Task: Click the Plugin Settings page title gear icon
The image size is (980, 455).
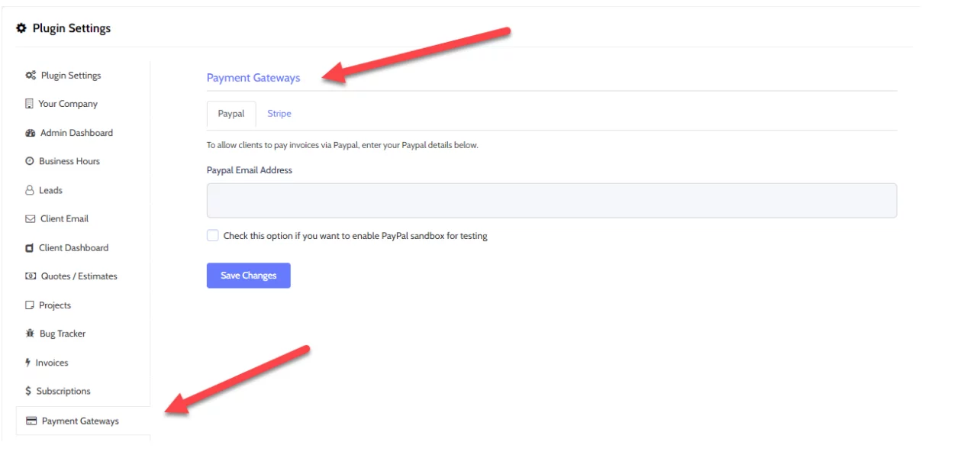Action: click(x=21, y=28)
